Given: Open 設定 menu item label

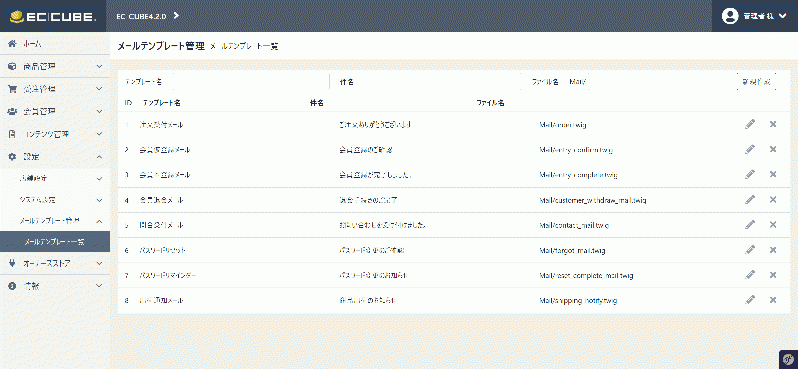Looking at the screenshot, I should tap(32, 157).
